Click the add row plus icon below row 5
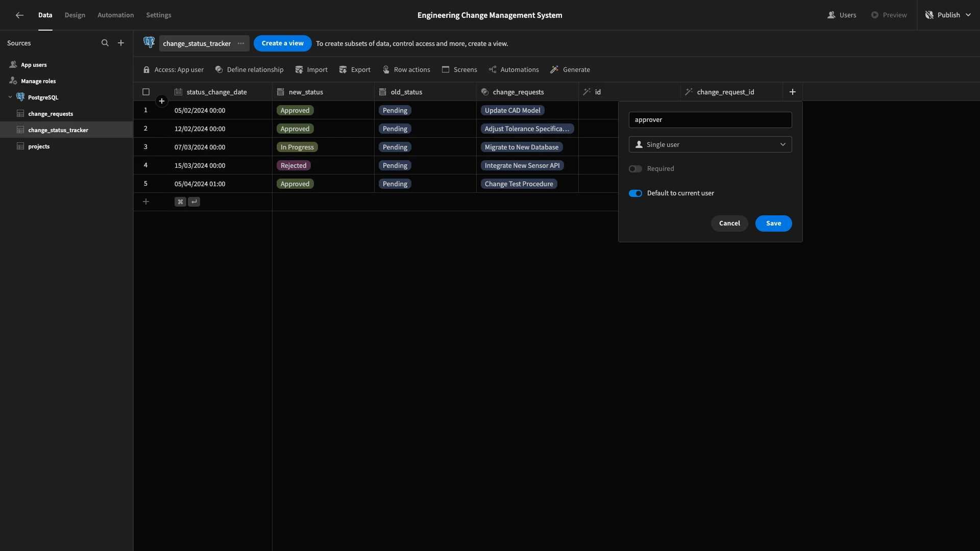 tap(146, 202)
